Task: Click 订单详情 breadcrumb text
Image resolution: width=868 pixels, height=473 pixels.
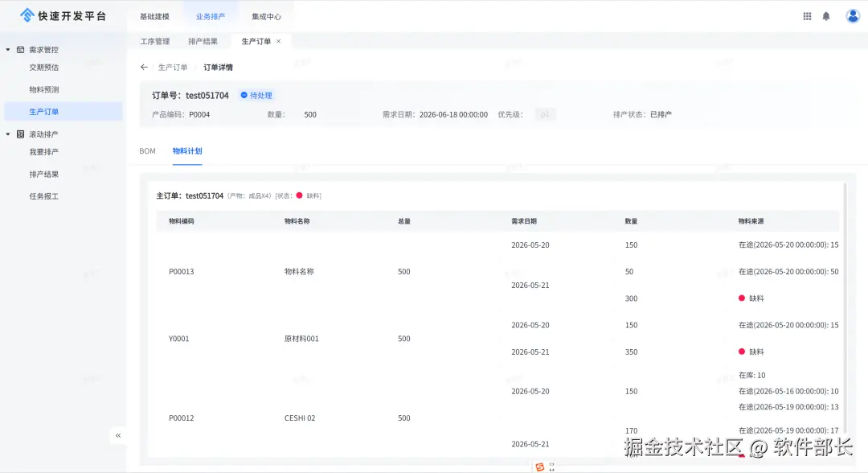Action: click(218, 67)
